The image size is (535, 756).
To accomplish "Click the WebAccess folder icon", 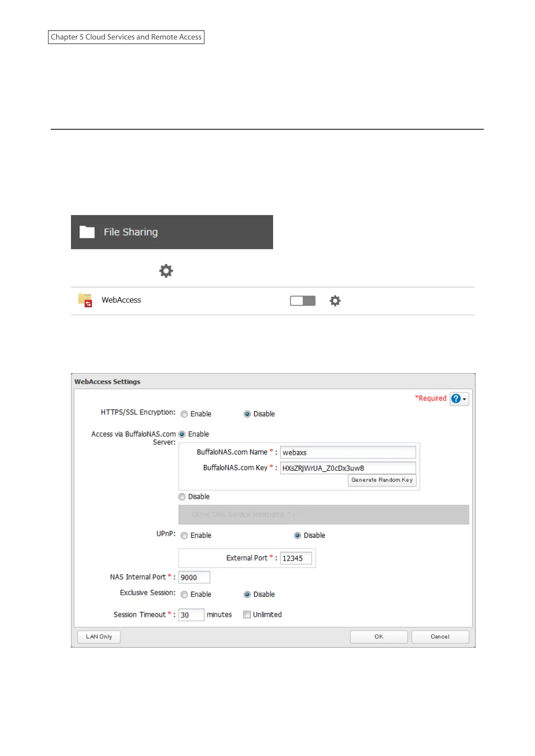I will click(85, 300).
